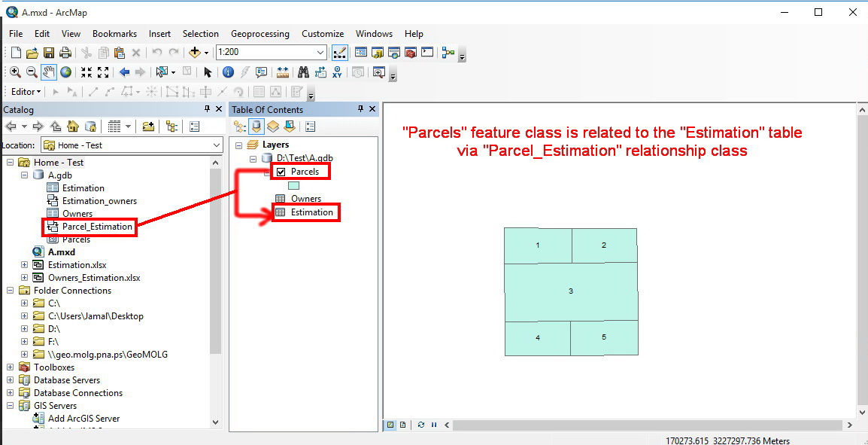Expand the Database Servers node

click(x=10, y=380)
